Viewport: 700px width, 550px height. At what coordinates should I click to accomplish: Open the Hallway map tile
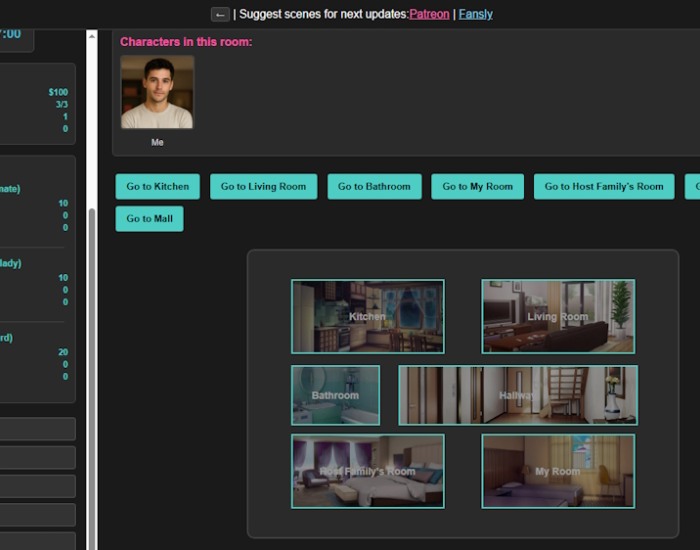(x=517, y=395)
